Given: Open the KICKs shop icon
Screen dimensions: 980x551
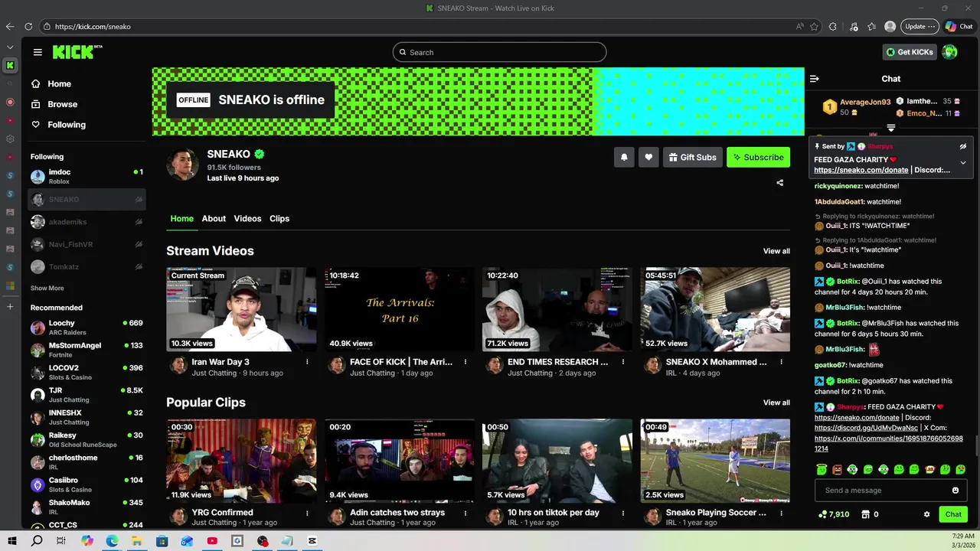Looking at the screenshot, I should (866, 514).
